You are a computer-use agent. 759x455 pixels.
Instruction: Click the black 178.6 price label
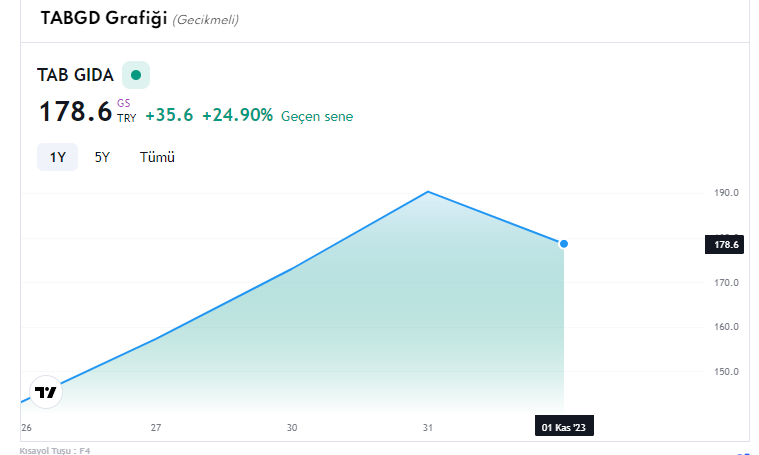[x=725, y=244]
